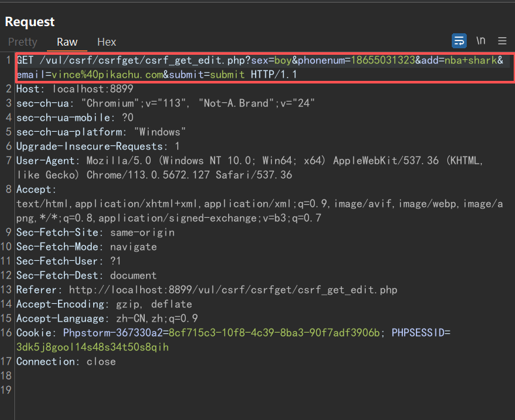This screenshot has height=420, width=515.
Task: Toggle the word wrap icon
Action: [x=459, y=41]
